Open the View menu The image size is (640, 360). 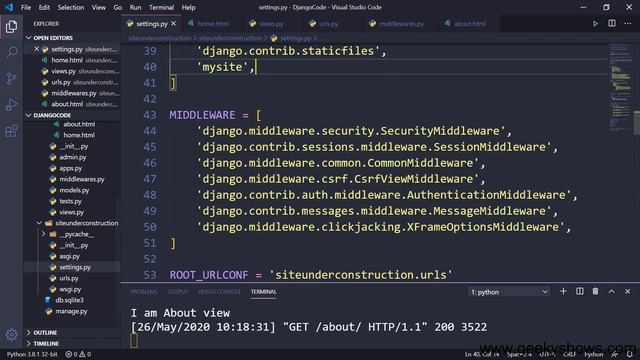coord(98,7)
